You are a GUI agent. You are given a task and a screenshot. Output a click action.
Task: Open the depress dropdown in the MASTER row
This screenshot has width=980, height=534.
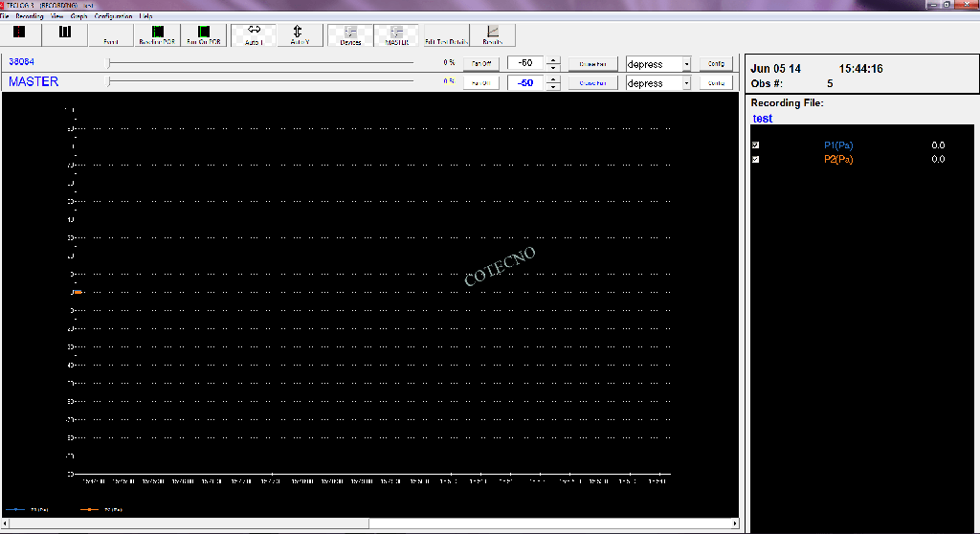686,83
